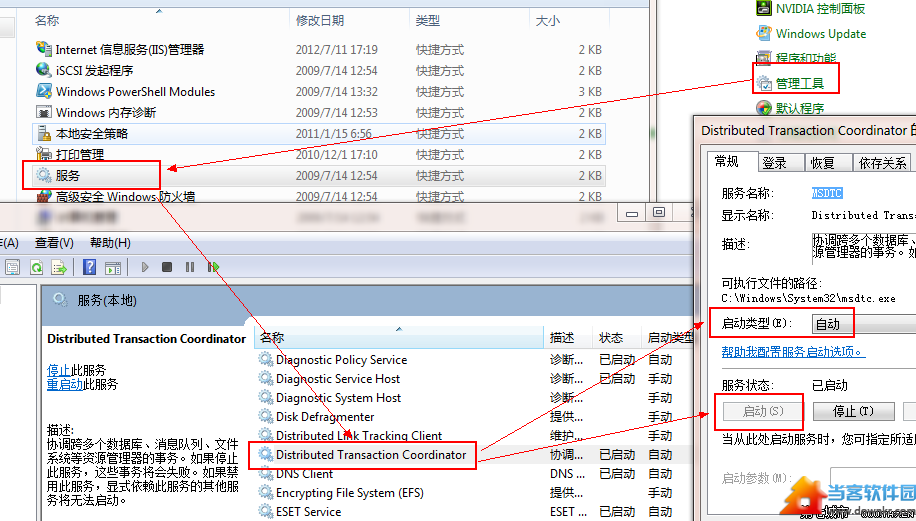Click the 打印管理 printer icon

(x=44, y=154)
